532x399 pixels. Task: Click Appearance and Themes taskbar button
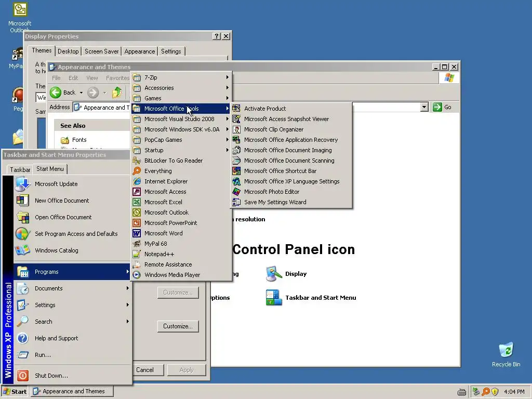(72, 392)
